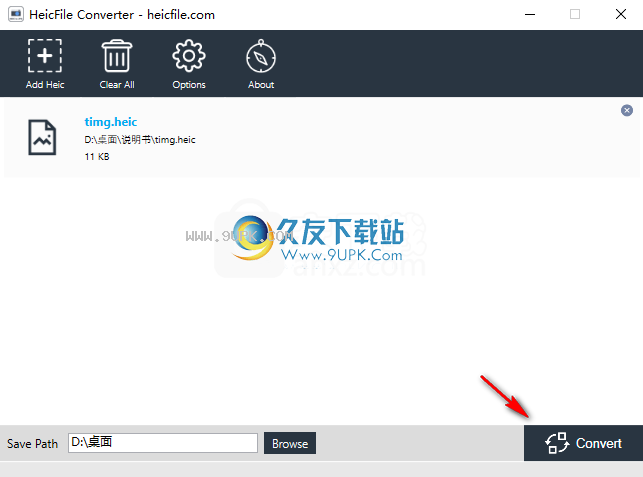Open the Options gear icon
This screenshot has width=643, height=477.
pyautogui.click(x=189, y=56)
